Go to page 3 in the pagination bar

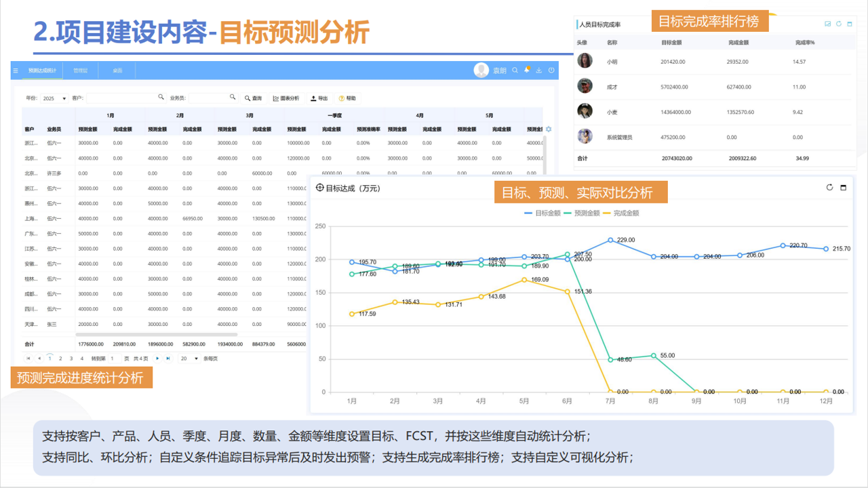pos(71,359)
